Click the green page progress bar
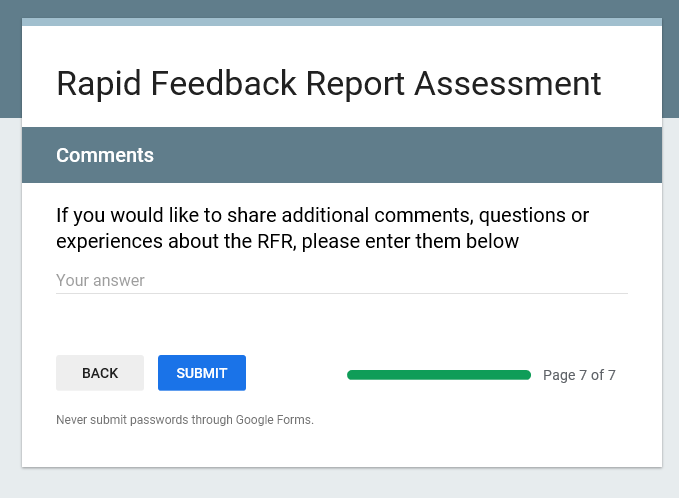Viewport: 679px width, 498px height. pos(438,375)
